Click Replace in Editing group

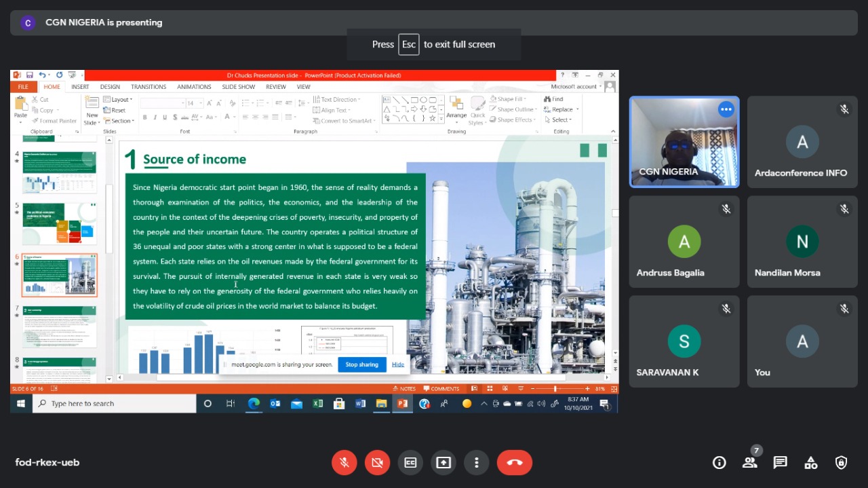[561, 109]
